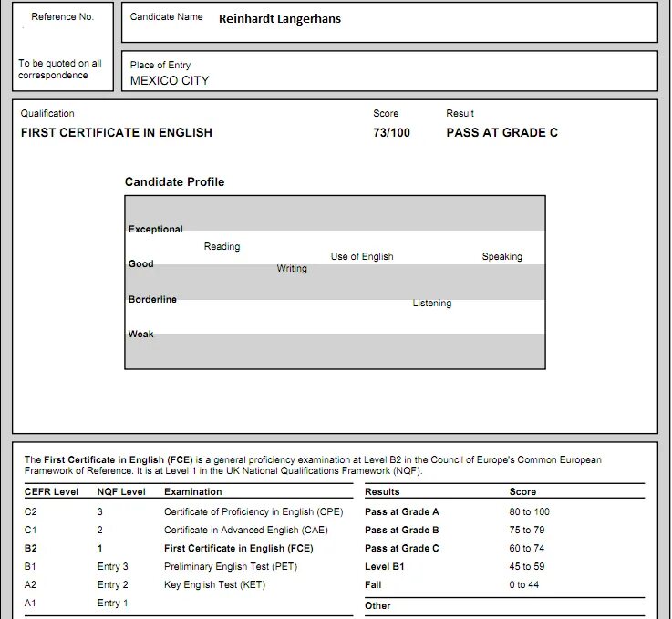This screenshot has width=672, height=619.
Task: Click the A2 CEFR level cell
Action: 30,584
